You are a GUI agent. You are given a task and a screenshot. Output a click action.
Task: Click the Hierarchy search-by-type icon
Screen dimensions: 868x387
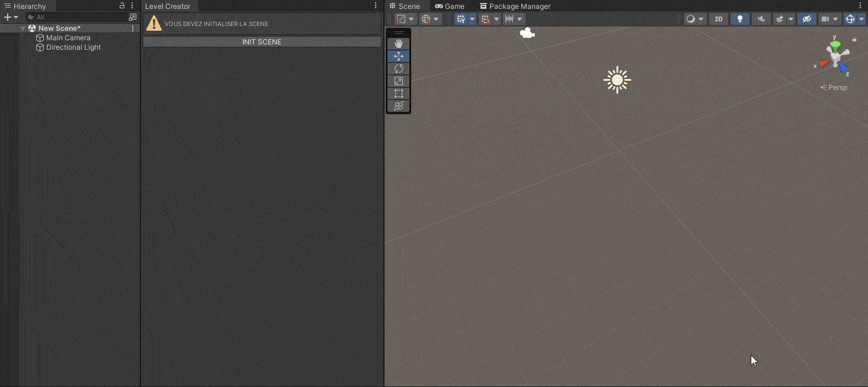[x=133, y=17]
